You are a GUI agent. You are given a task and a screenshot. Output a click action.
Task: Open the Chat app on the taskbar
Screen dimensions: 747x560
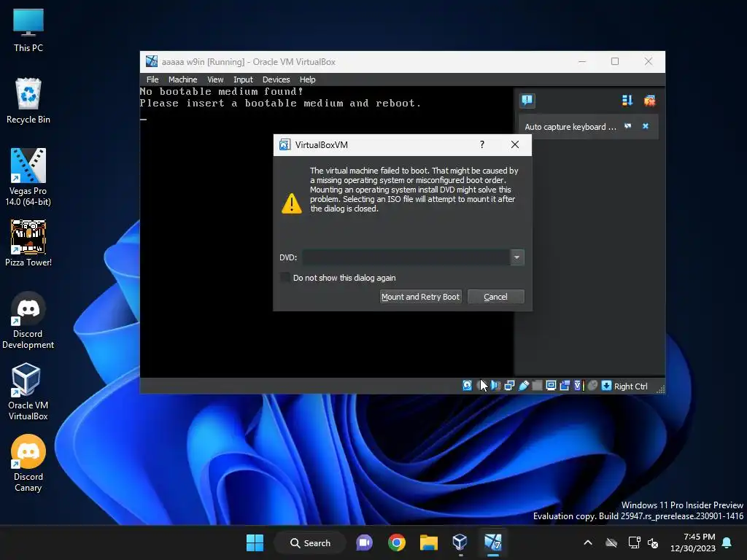[x=365, y=542]
